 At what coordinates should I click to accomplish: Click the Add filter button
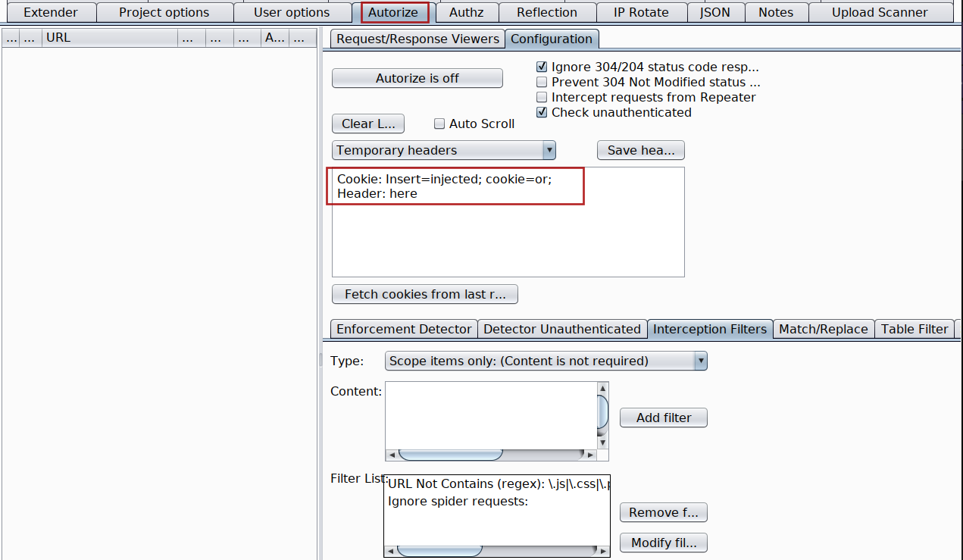pos(664,418)
